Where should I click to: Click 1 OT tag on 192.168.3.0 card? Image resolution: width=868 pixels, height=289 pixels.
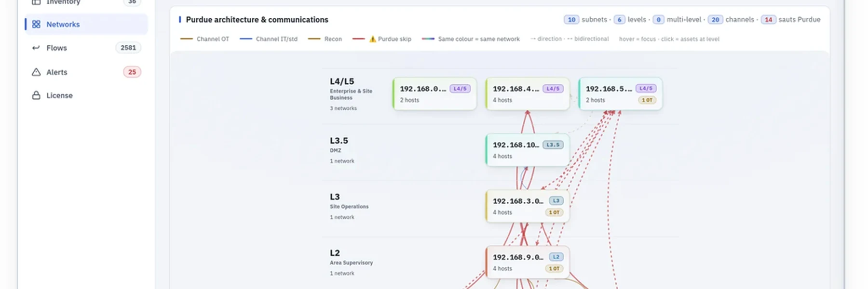[x=554, y=212]
